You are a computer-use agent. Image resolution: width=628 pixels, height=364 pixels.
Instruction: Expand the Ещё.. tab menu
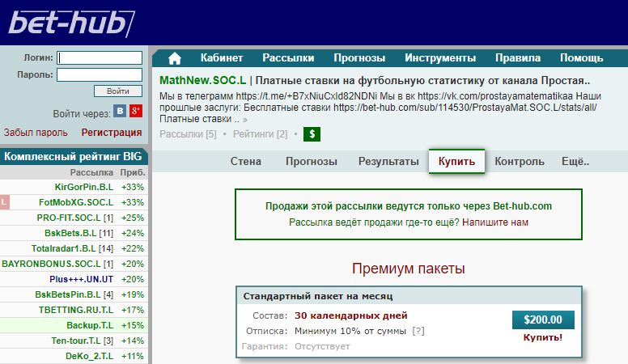575,162
